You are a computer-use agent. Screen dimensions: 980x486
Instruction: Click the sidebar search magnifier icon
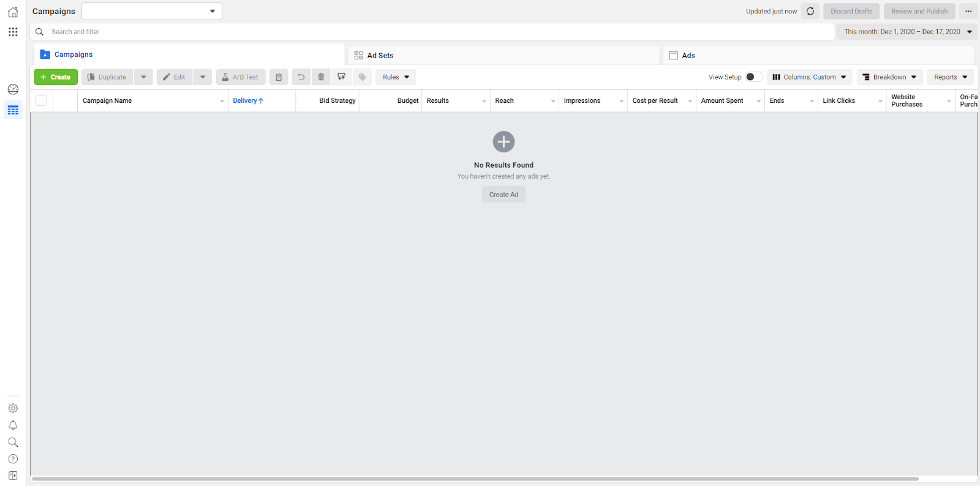coord(13,442)
